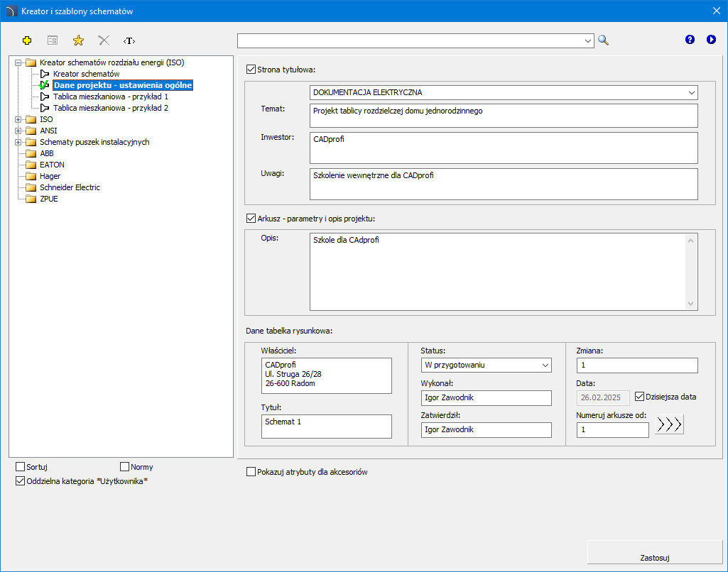Screen dimensions: 728x572
Task: Click the star favorites icon
Action: click(x=78, y=40)
